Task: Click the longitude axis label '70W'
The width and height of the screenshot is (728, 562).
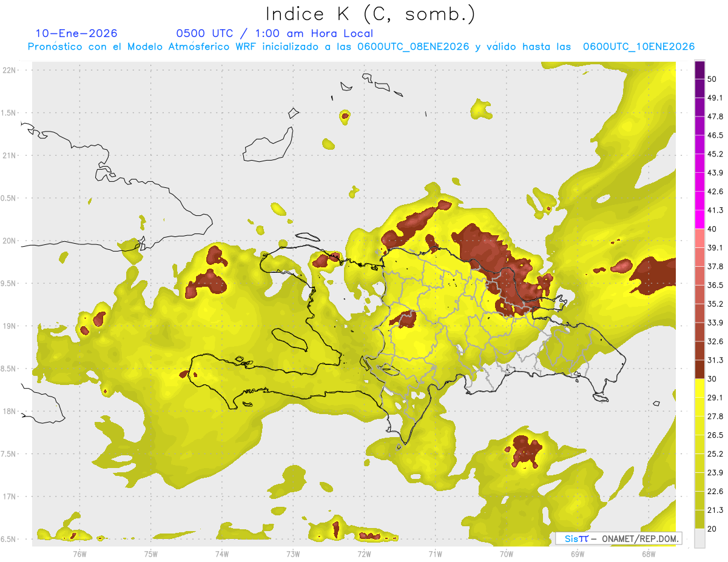Action: point(507,554)
